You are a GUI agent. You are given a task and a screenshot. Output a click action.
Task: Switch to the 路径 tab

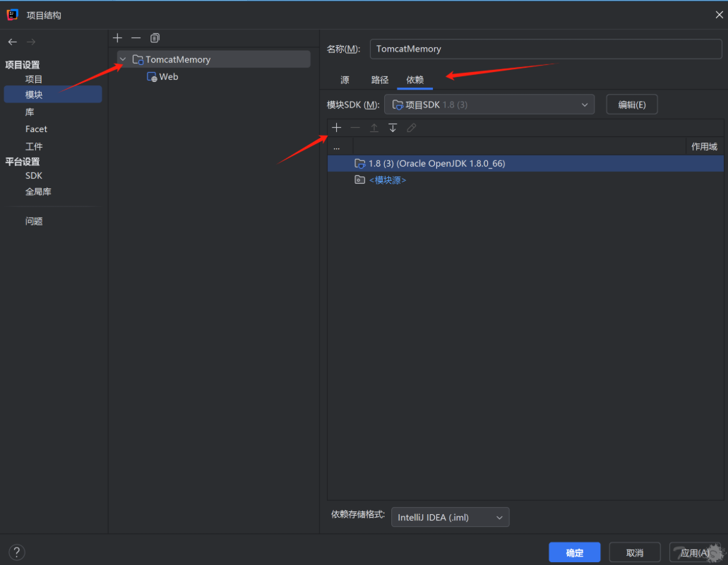(380, 80)
